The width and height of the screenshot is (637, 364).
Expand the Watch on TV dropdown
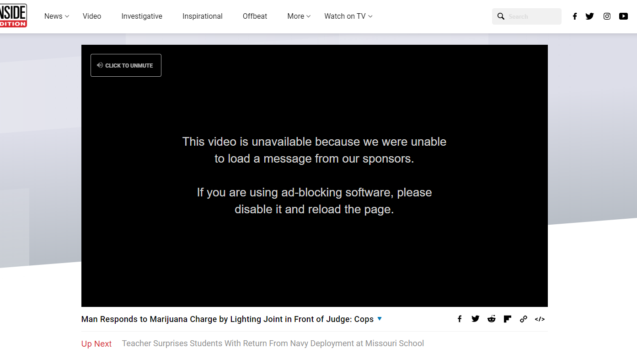pos(348,16)
